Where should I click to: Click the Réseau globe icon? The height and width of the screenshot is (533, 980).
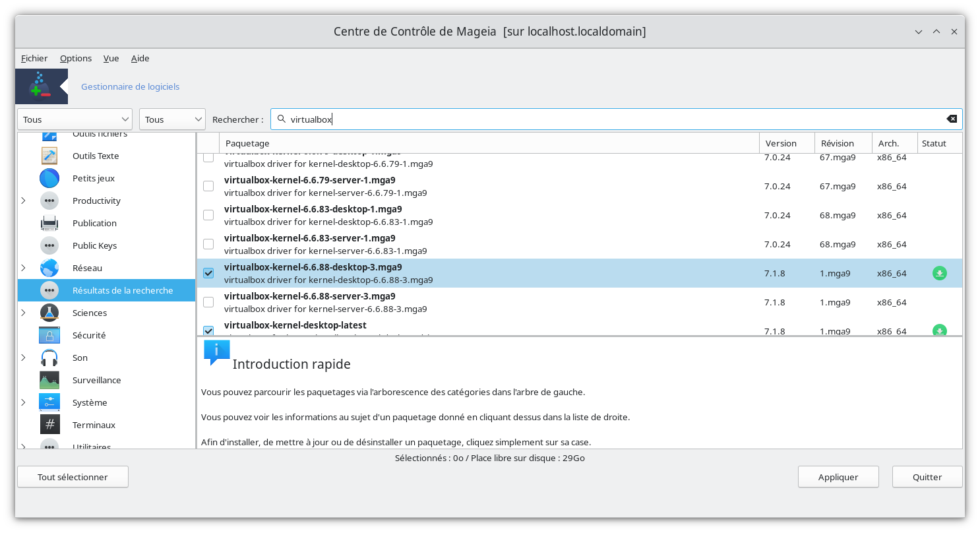point(49,268)
